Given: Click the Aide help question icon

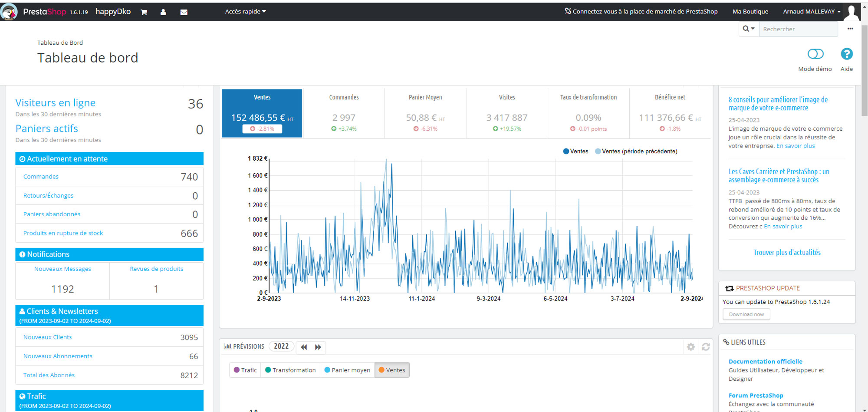Looking at the screenshot, I should (847, 54).
